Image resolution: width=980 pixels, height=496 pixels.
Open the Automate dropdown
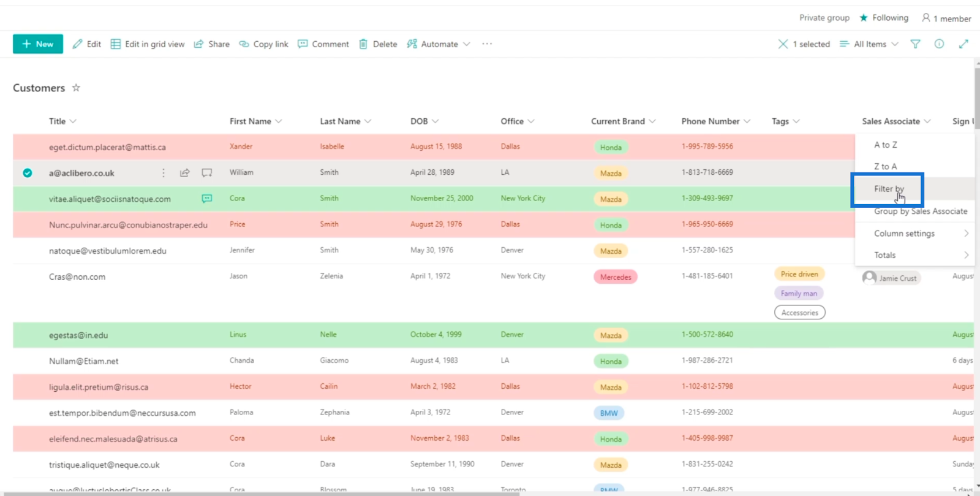point(439,44)
